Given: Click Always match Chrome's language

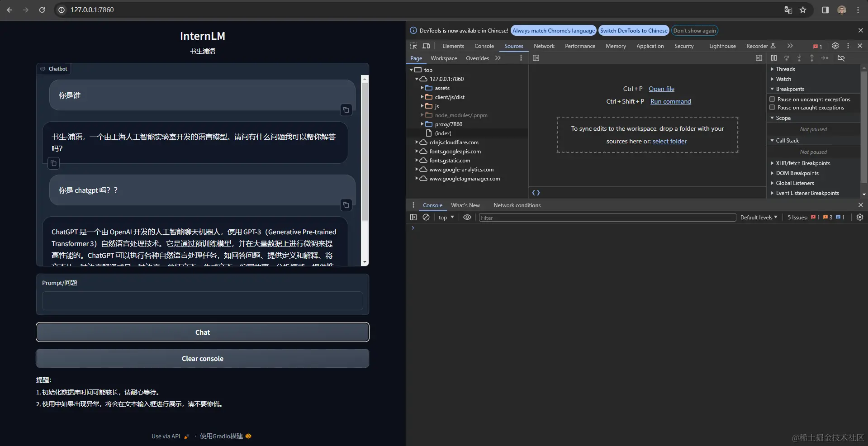Looking at the screenshot, I should (x=554, y=31).
